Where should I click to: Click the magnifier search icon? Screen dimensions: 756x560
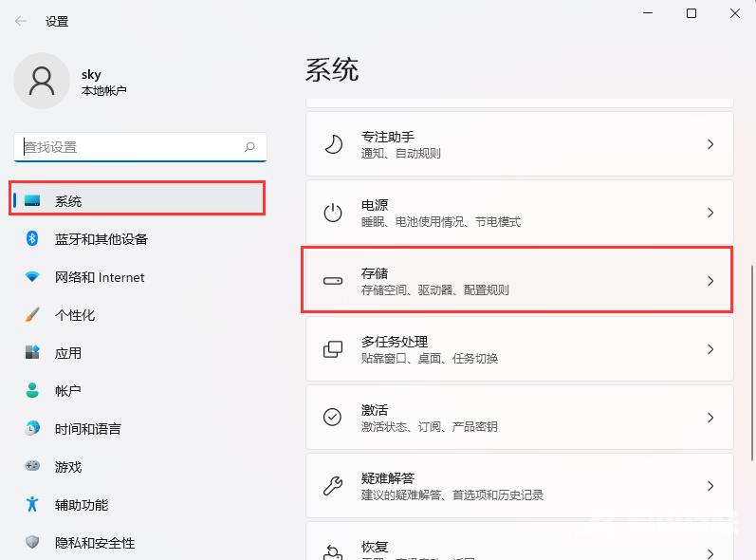(249, 146)
